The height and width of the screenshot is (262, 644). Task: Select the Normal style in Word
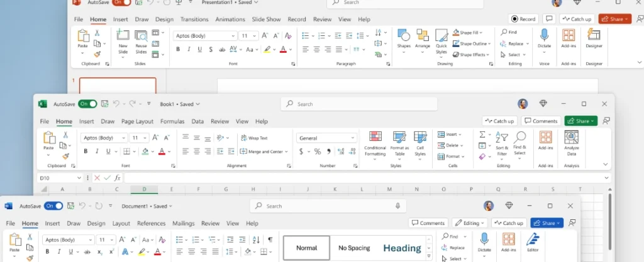coord(306,248)
